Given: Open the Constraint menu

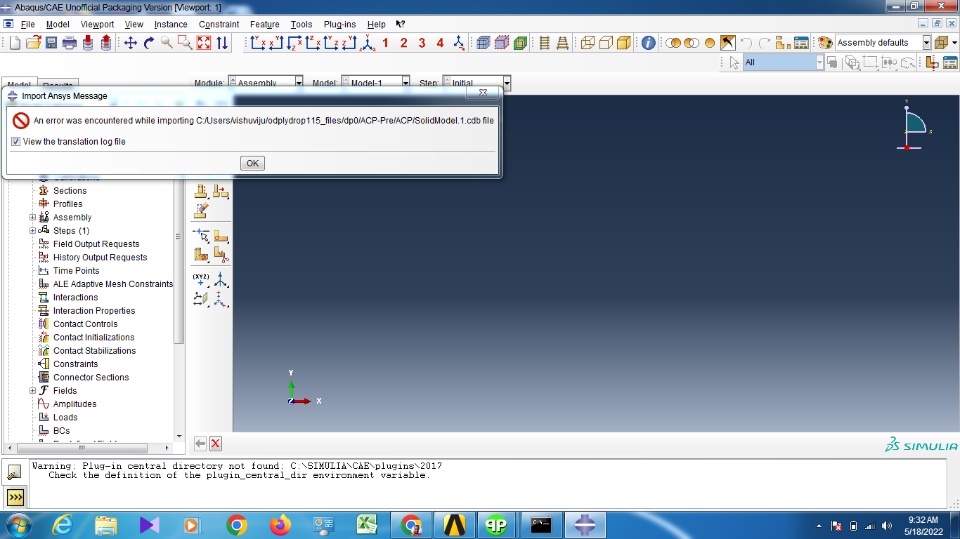Looking at the screenshot, I should coord(219,24).
